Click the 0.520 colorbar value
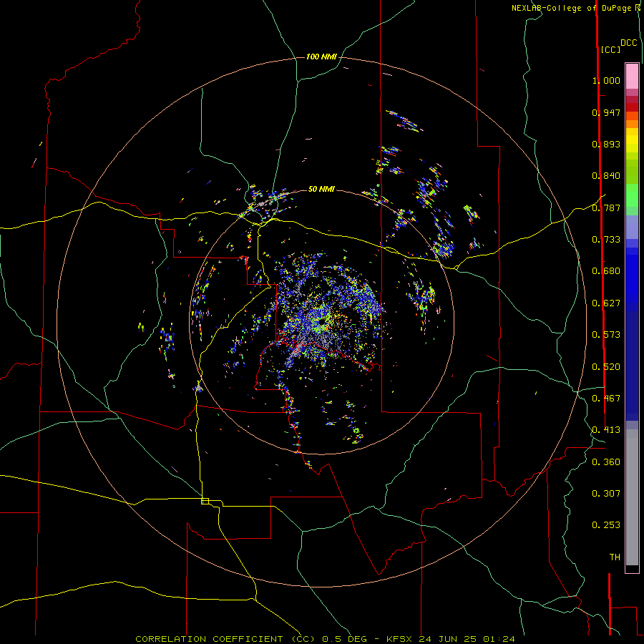644x644 pixels. click(x=606, y=367)
